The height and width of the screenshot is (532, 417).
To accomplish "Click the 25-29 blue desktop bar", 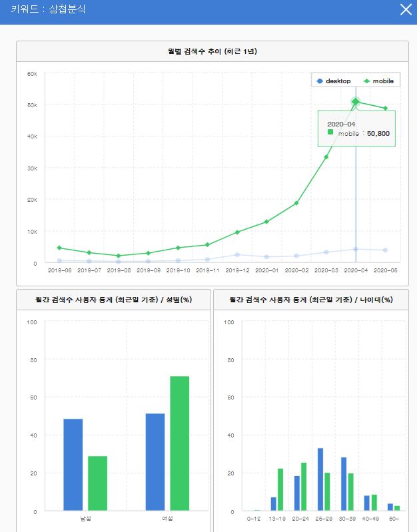I will pos(320,479).
